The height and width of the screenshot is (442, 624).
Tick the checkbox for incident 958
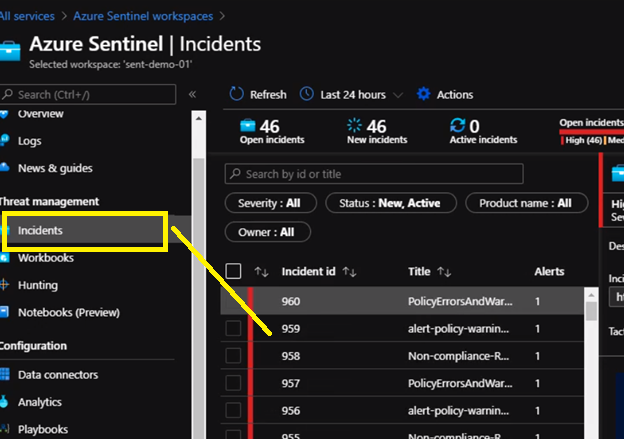233,356
